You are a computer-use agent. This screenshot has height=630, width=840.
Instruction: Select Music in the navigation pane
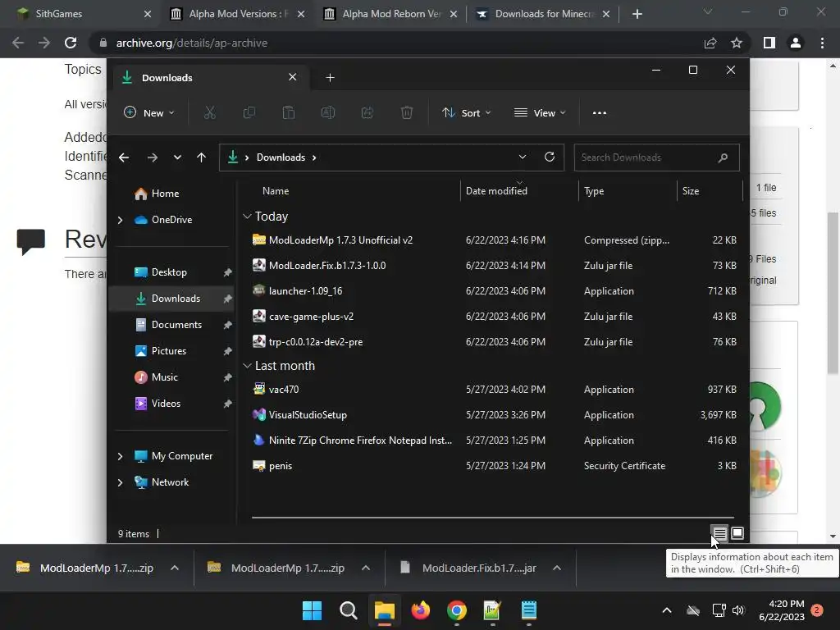tap(164, 377)
